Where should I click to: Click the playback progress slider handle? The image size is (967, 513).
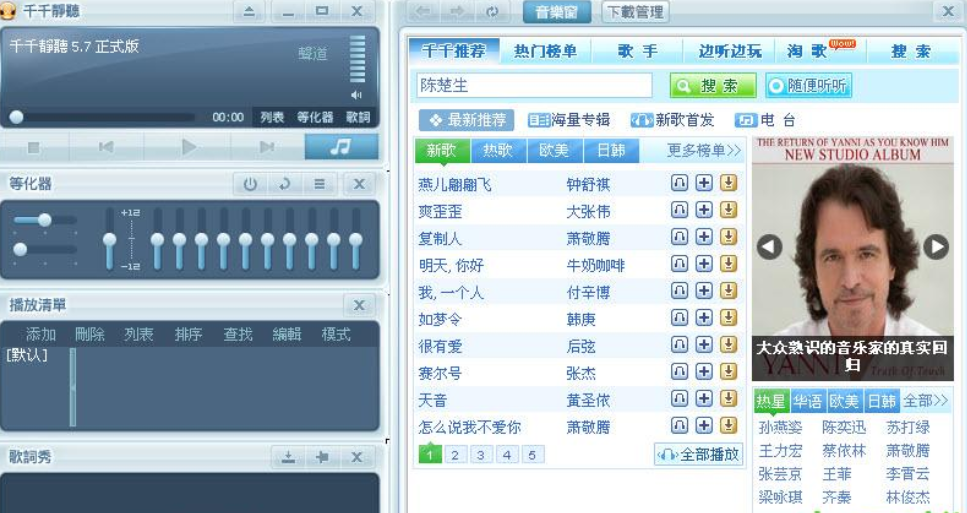click(x=16, y=117)
